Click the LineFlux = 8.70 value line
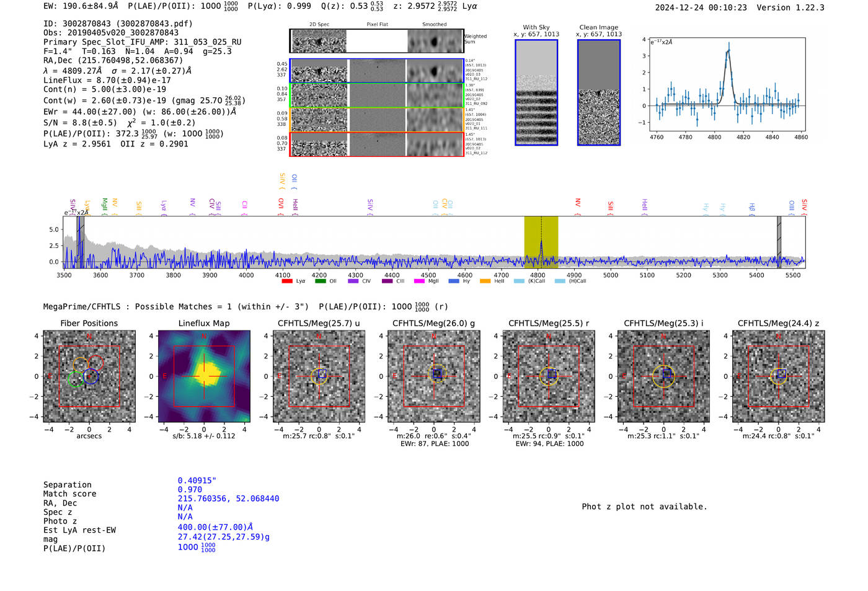Viewport: 868px width, 591px height. pos(107,80)
